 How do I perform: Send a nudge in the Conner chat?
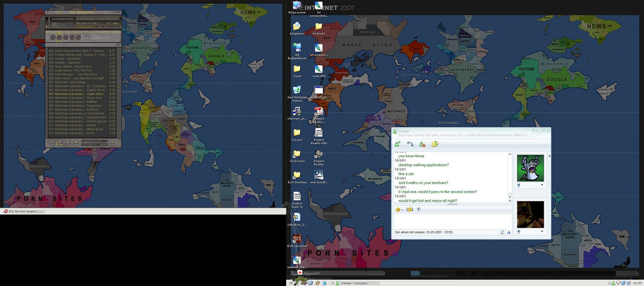pos(410,210)
